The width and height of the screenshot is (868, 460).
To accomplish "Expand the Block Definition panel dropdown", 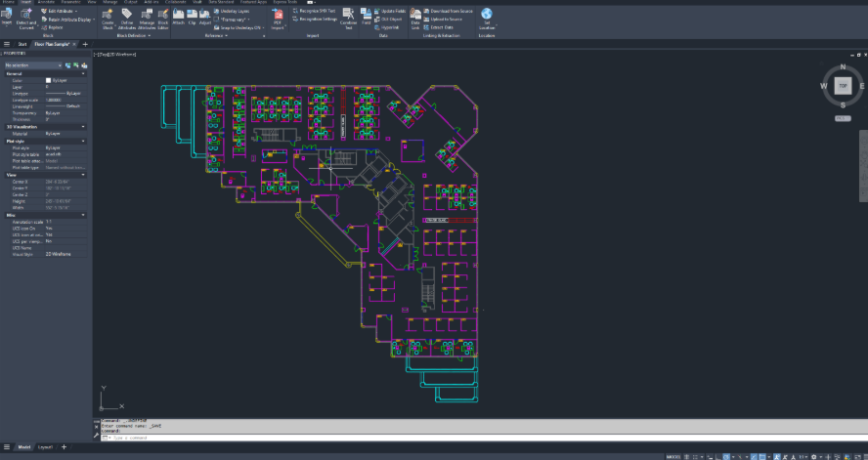I will [x=133, y=35].
